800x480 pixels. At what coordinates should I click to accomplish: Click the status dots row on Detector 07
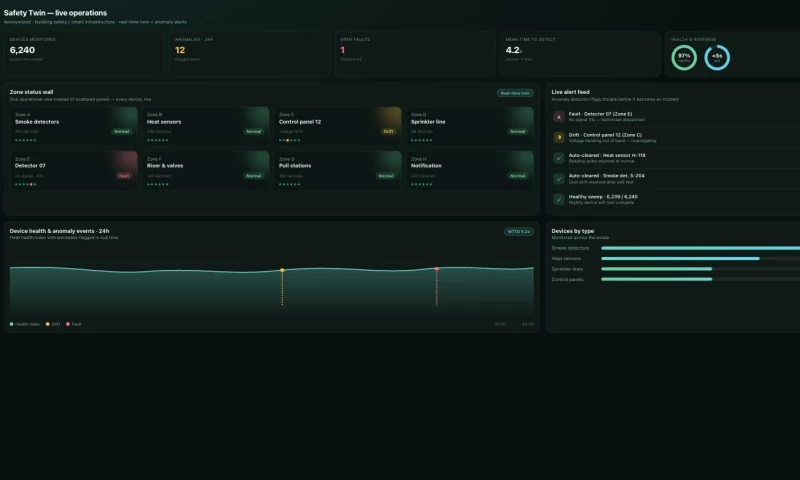coord(26,184)
